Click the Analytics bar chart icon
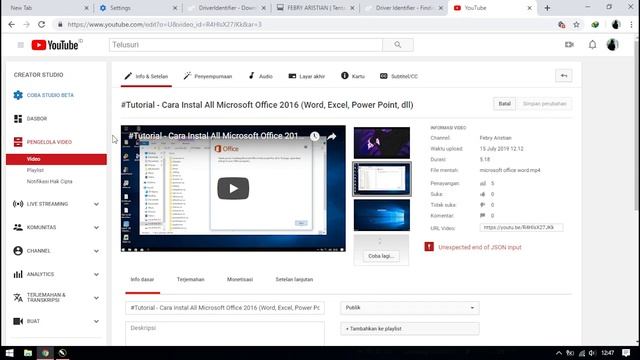640x360 pixels. [x=18, y=274]
